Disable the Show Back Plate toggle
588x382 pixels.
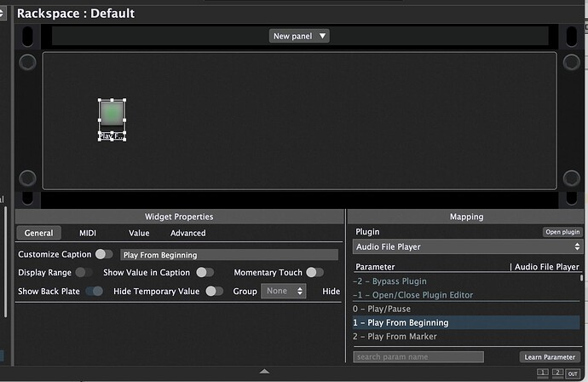(x=94, y=292)
